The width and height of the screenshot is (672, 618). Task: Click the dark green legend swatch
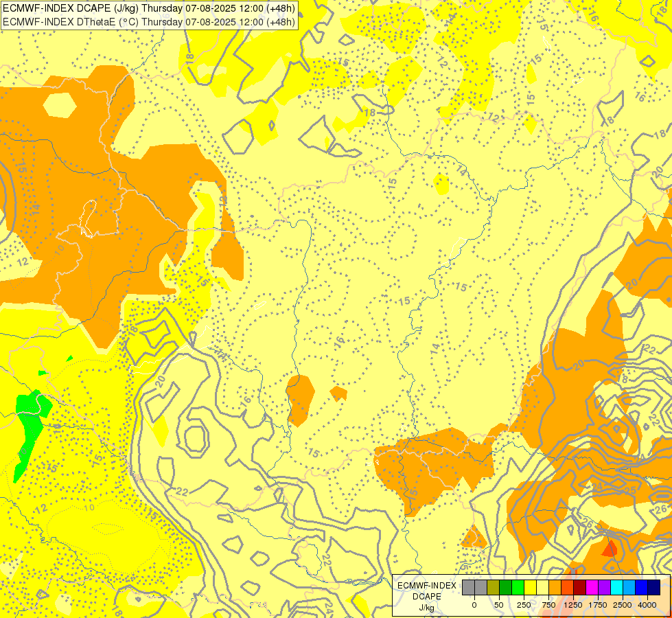[506, 588]
